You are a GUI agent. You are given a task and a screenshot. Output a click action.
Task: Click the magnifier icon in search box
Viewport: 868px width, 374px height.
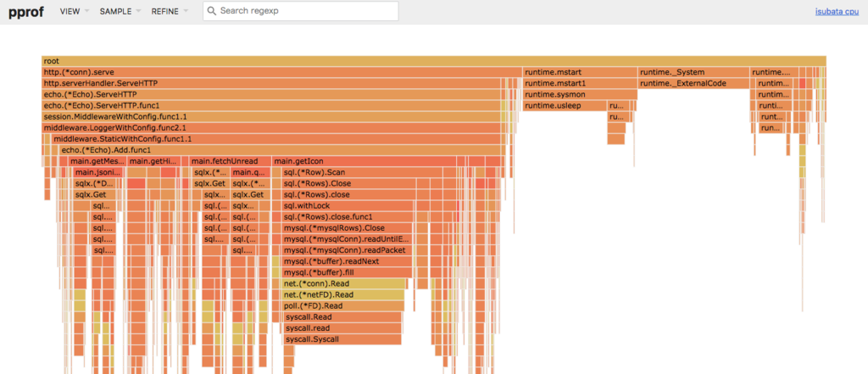tap(212, 11)
